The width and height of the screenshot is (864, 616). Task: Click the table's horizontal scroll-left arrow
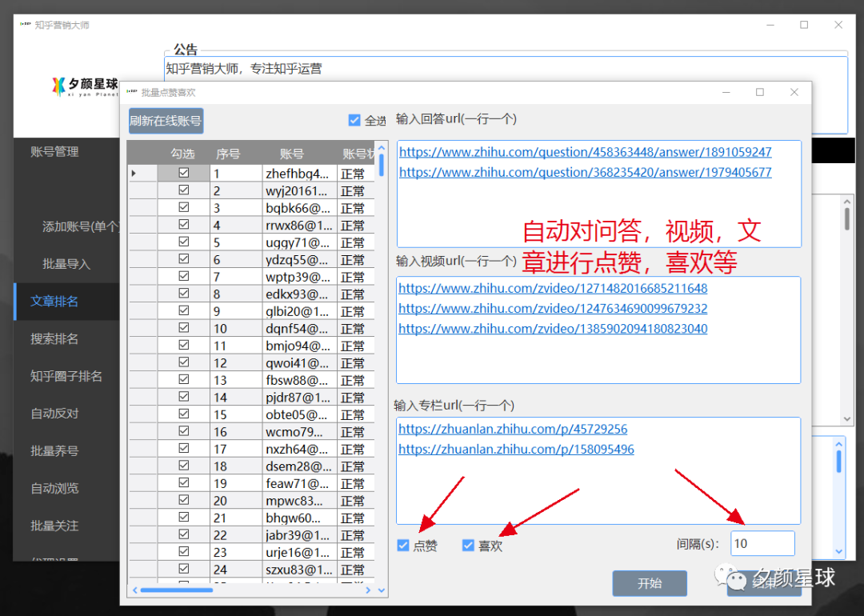point(135,590)
